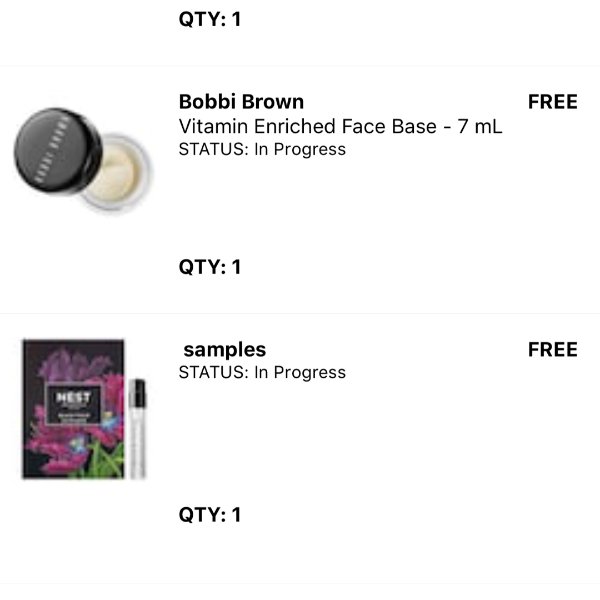Select QTY: 1 under Bobbi Brown item
The image size is (600, 600).
click(210, 267)
